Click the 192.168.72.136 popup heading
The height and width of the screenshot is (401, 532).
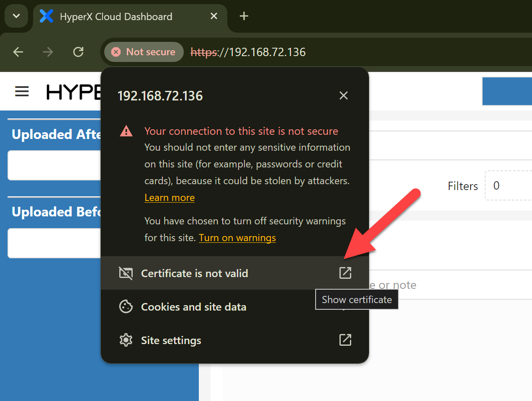160,96
